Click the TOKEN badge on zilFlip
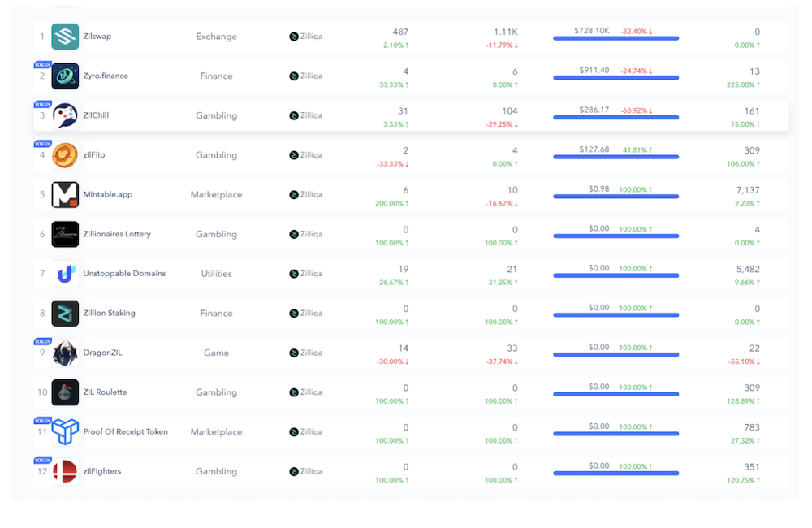The height and width of the screenshot is (528, 812). tap(42, 144)
